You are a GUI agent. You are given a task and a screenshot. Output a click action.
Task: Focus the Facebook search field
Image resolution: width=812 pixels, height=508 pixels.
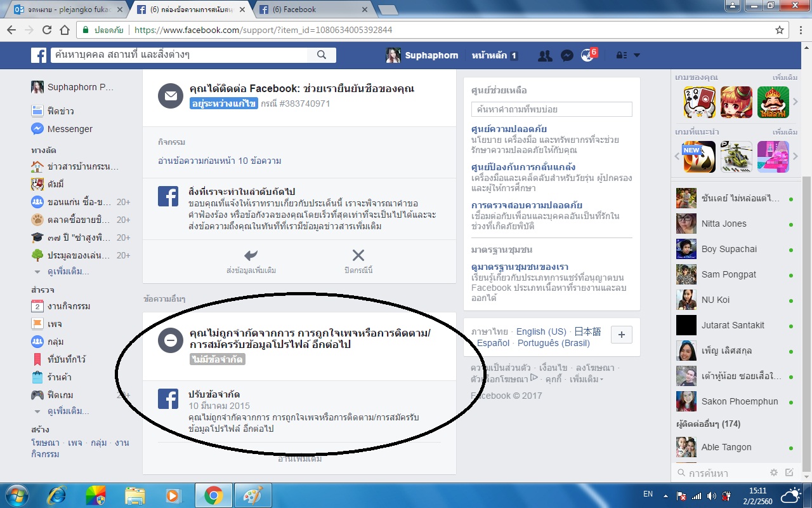(x=179, y=55)
